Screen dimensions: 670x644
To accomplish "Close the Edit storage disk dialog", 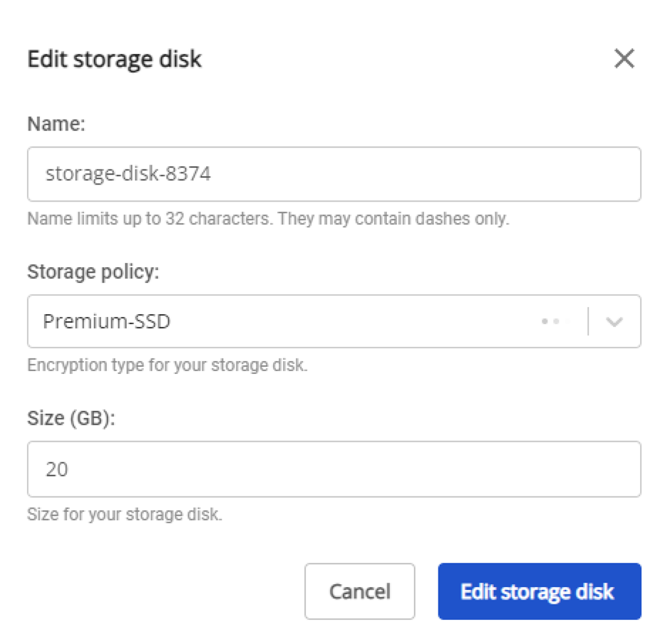I will click(x=624, y=58).
